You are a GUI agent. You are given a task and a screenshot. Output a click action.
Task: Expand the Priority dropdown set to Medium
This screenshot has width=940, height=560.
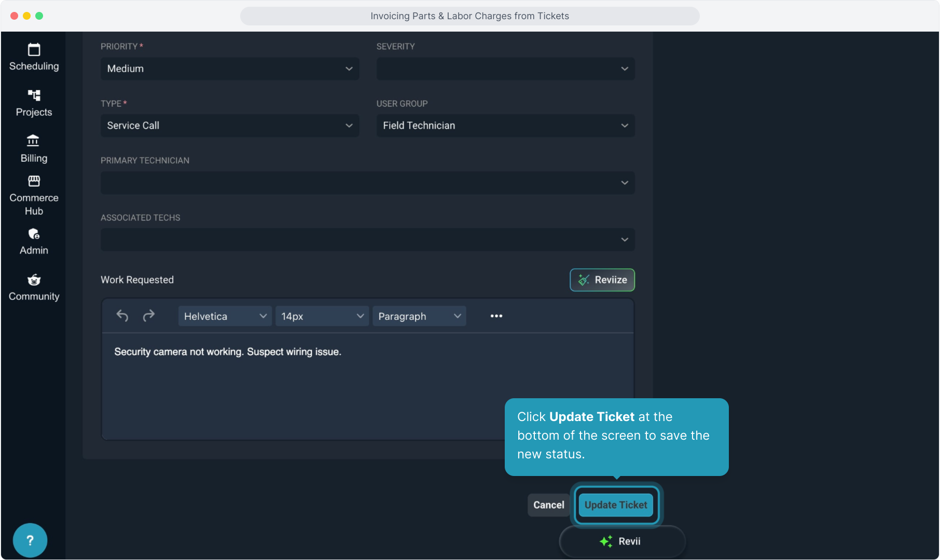[229, 68]
